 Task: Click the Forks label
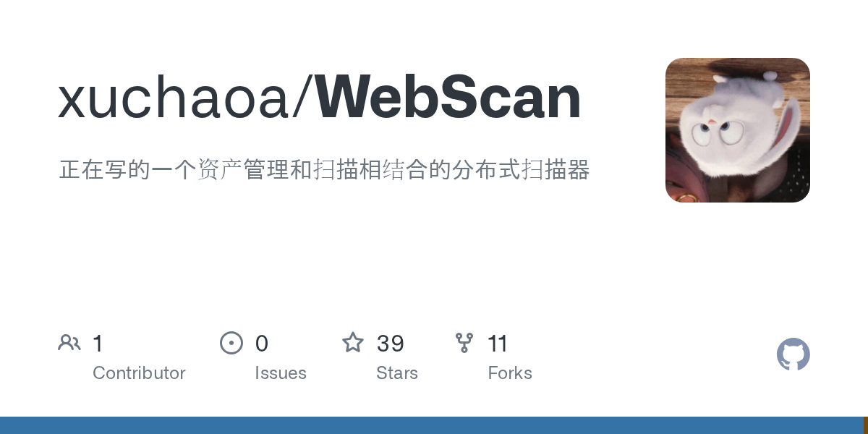(x=510, y=373)
